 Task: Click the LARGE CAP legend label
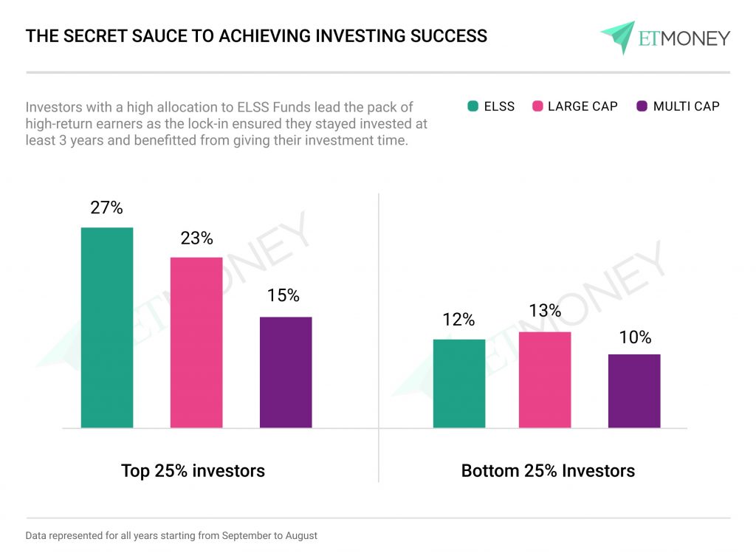pyautogui.click(x=583, y=106)
